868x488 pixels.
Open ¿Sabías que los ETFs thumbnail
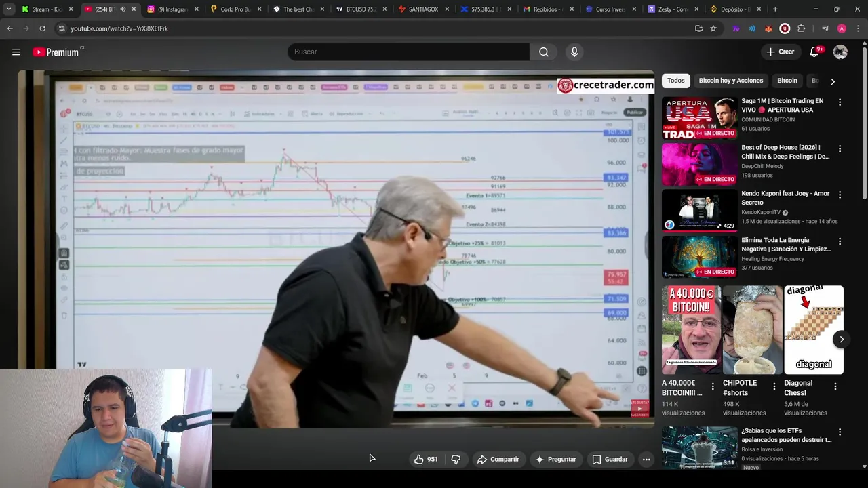pyautogui.click(x=699, y=447)
